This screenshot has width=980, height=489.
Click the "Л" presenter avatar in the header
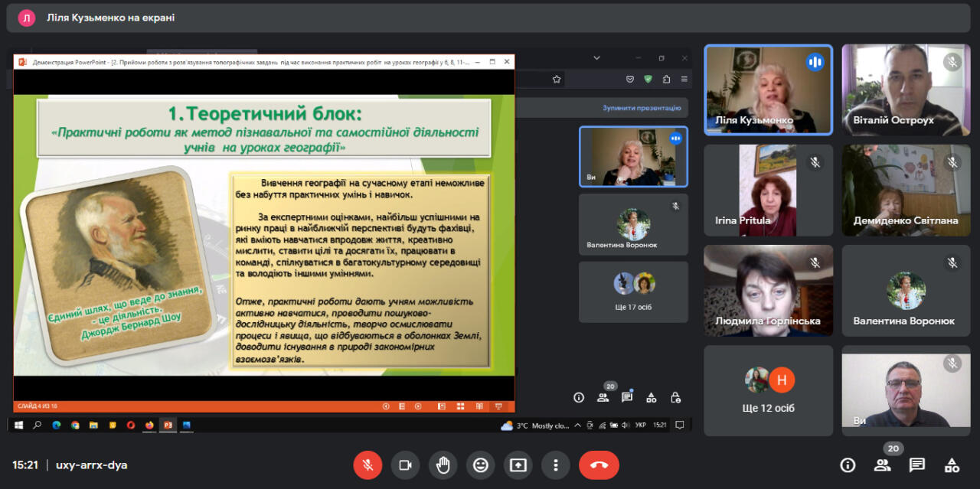tap(27, 18)
